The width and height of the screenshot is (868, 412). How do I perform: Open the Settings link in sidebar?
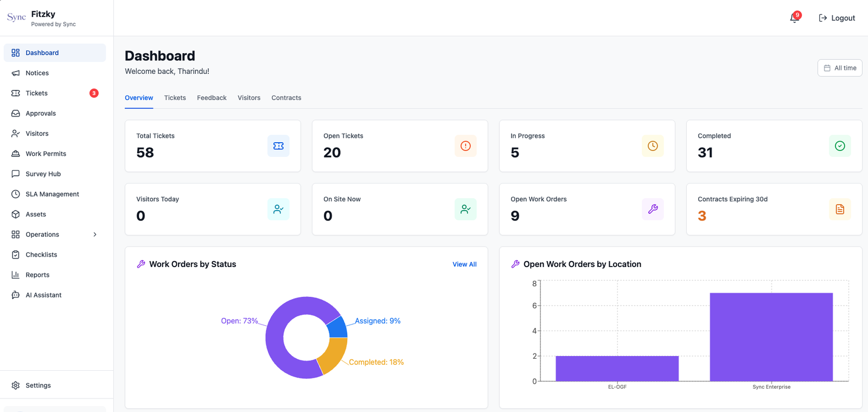click(55, 385)
